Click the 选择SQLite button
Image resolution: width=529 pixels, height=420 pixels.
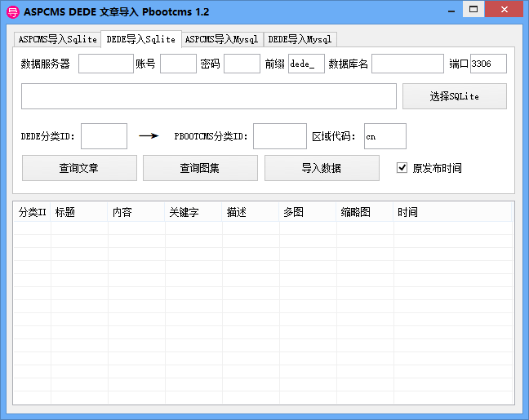455,96
